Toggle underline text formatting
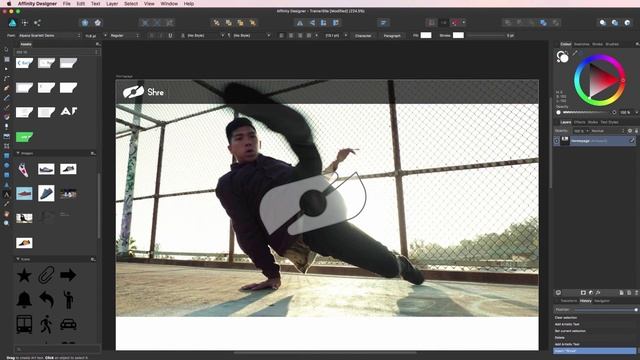640x360 pixels. pos(170,36)
